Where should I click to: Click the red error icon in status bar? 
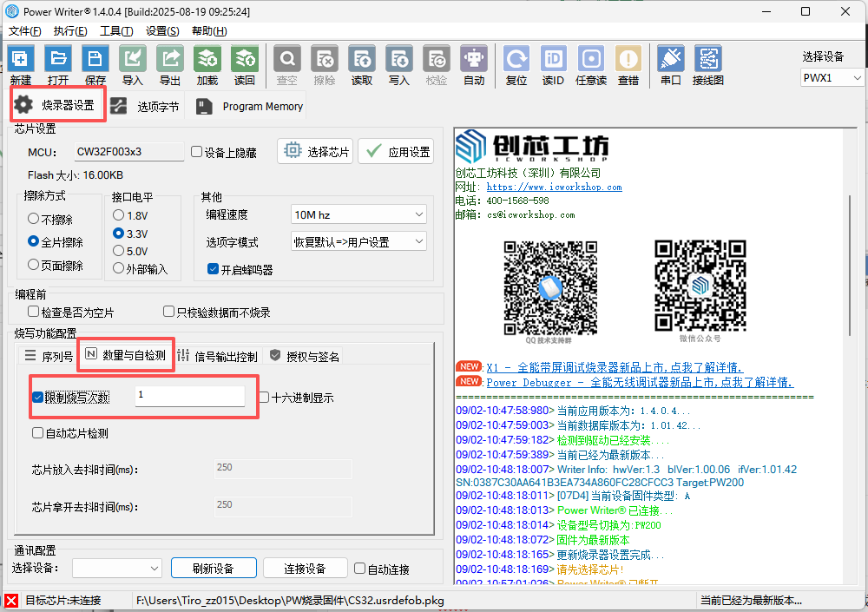tap(11, 601)
